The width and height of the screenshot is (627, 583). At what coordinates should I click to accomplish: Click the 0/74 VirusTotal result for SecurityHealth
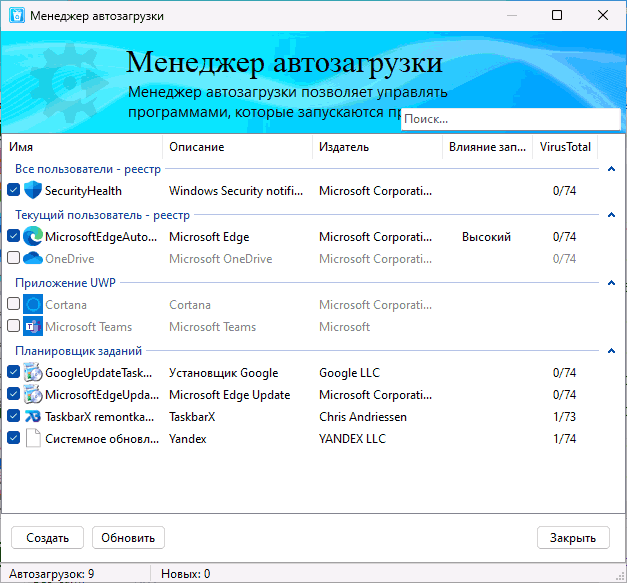[564, 191]
